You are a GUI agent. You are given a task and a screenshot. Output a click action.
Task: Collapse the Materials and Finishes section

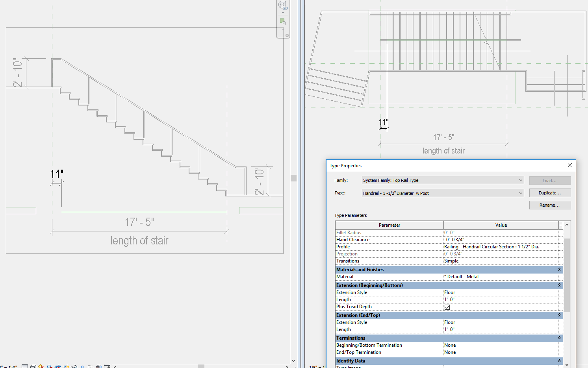(x=559, y=270)
